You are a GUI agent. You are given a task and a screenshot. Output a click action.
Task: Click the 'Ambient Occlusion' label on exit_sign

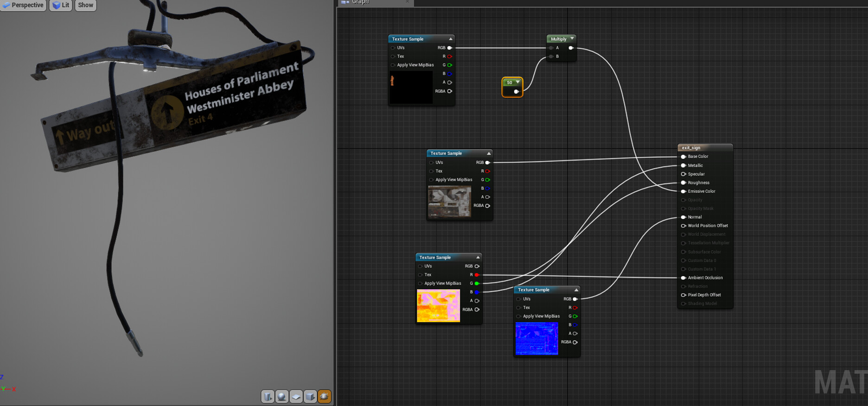(x=705, y=278)
